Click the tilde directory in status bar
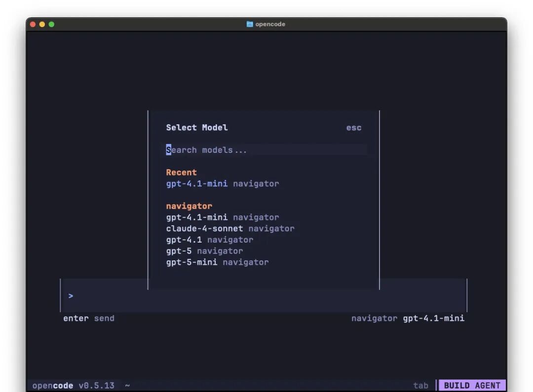This screenshot has height=392, width=533. coord(127,386)
